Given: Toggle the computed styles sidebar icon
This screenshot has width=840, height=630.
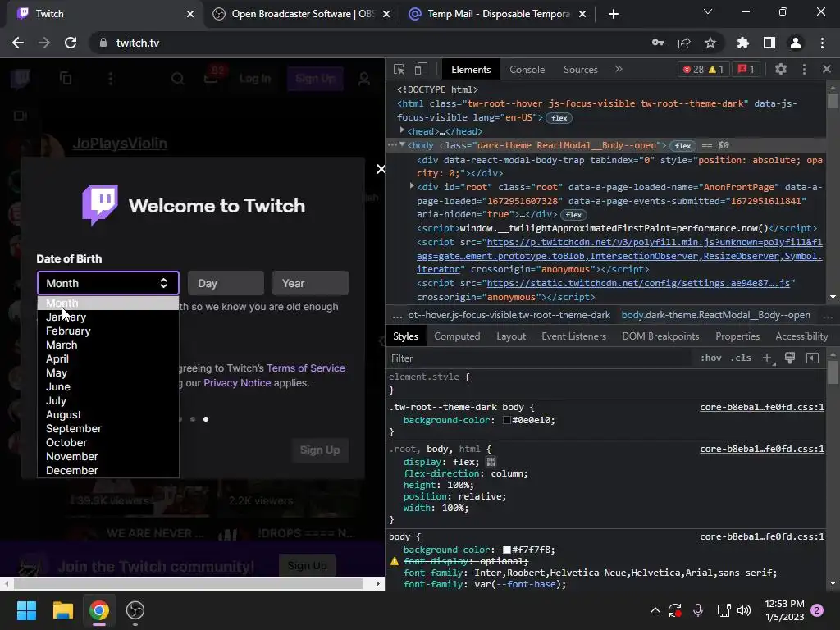Looking at the screenshot, I should click(812, 358).
